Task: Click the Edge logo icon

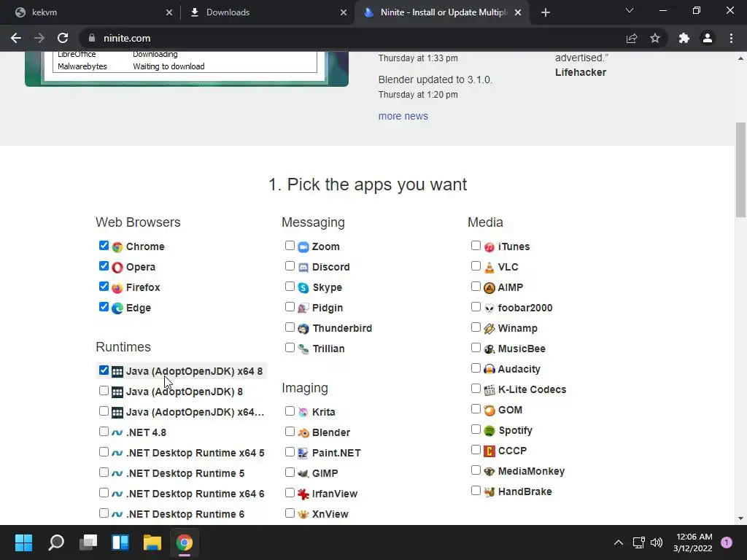Action: (x=117, y=308)
